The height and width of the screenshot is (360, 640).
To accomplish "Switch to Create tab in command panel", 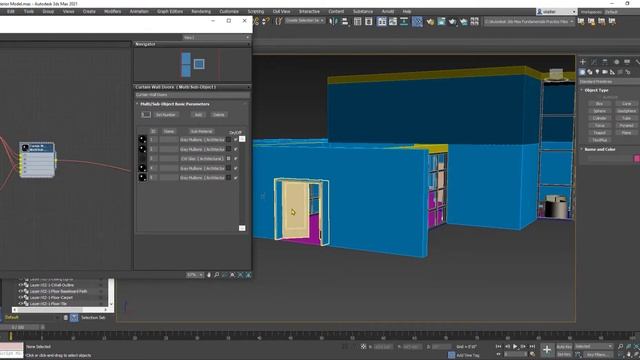I will click(x=583, y=62).
